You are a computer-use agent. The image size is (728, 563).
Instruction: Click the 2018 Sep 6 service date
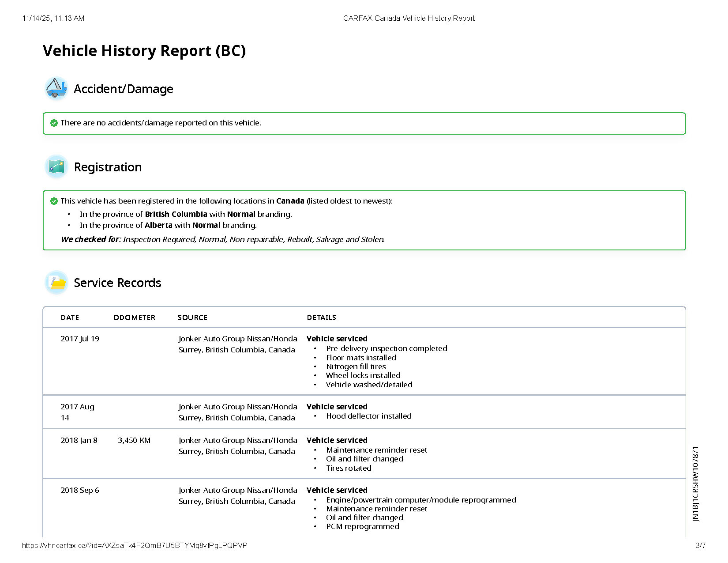80,490
